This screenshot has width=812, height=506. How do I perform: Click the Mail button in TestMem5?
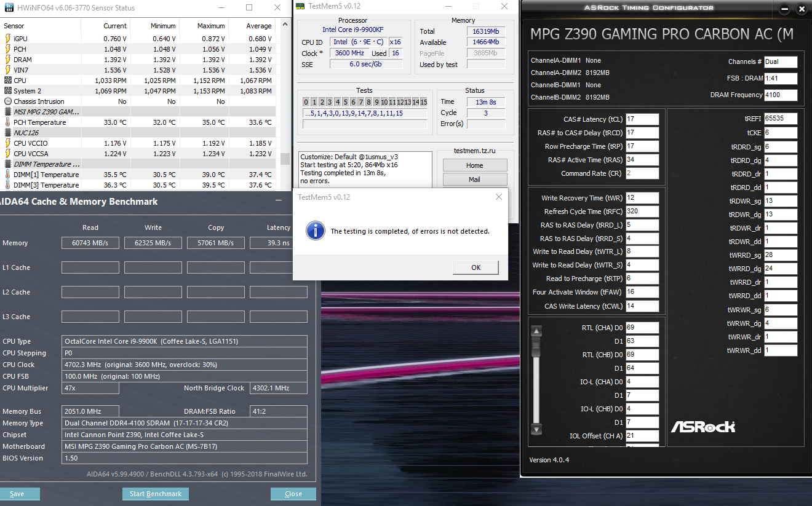tap(474, 180)
